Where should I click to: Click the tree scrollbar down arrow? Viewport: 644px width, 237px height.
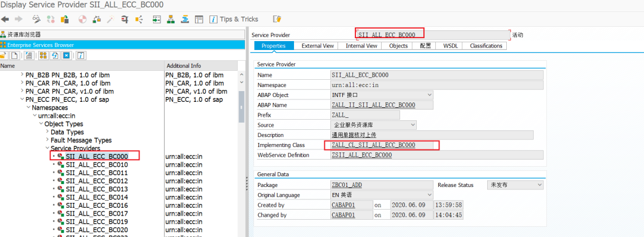click(242, 83)
